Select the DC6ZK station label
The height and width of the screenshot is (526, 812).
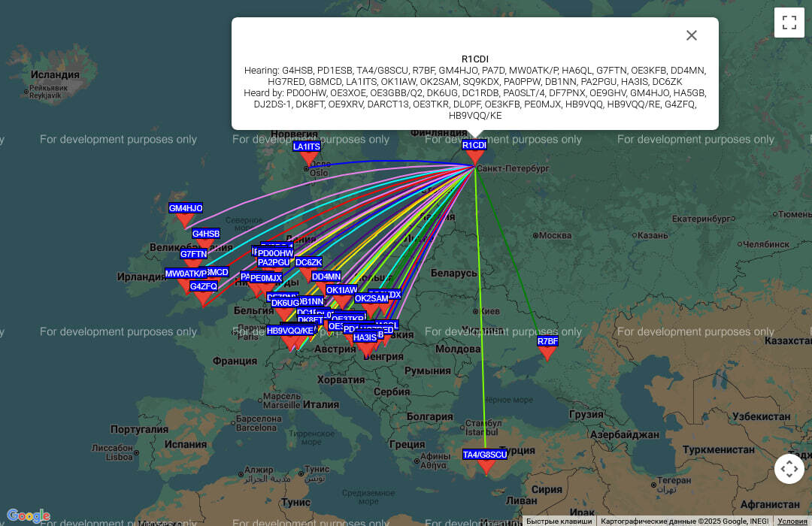click(x=309, y=262)
